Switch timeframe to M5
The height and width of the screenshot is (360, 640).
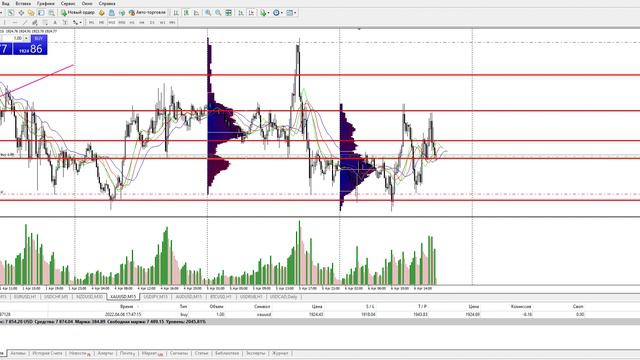tap(101, 22)
